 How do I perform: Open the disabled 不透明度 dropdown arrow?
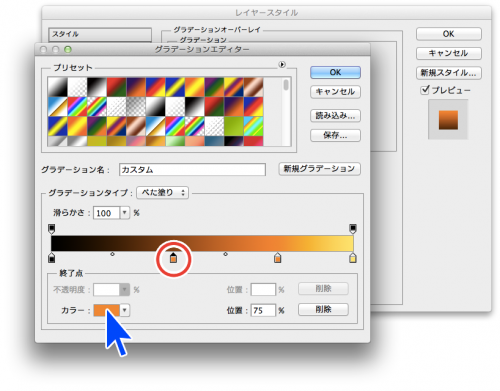pyautogui.click(x=125, y=289)
